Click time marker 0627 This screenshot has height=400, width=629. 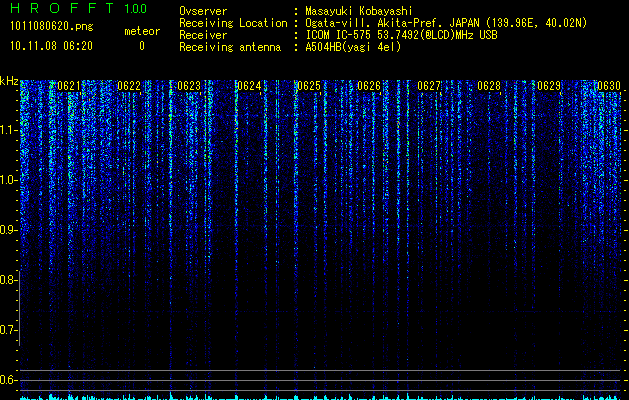point(429,86)
